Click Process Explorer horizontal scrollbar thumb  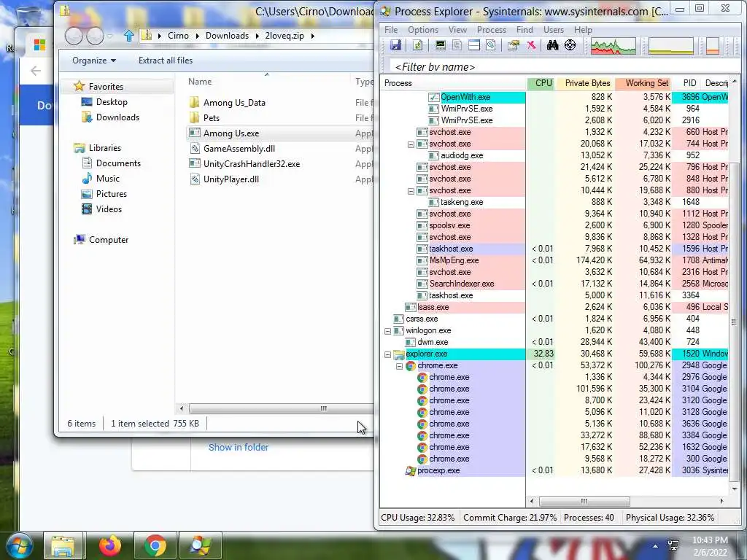(584, 501)
